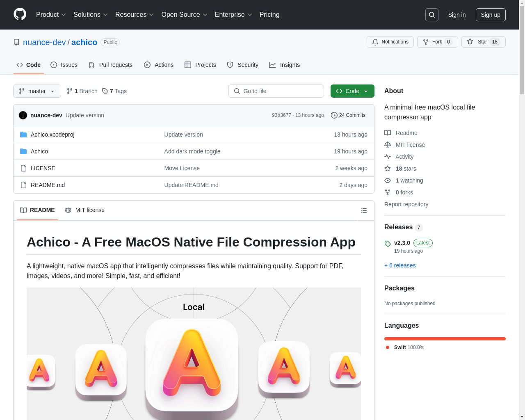
Task: Open the nuance-dev owner link
Action: click(44, 42)
